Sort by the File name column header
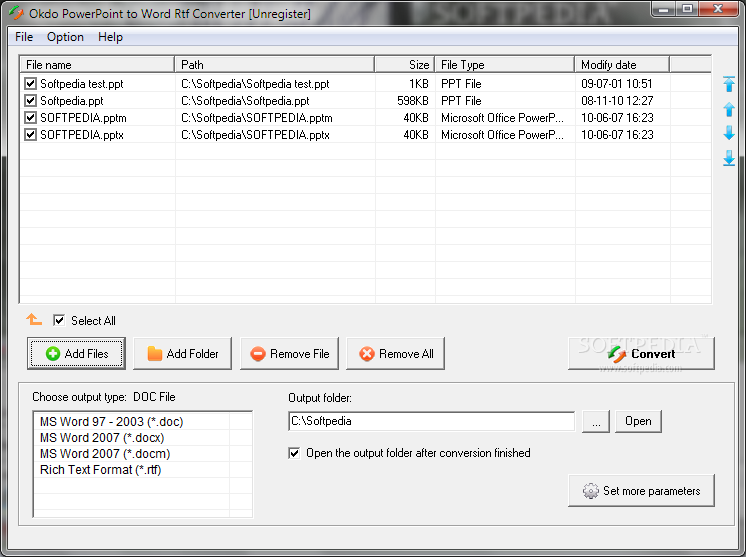Viewport: 746px width, 557px height. 97,65
